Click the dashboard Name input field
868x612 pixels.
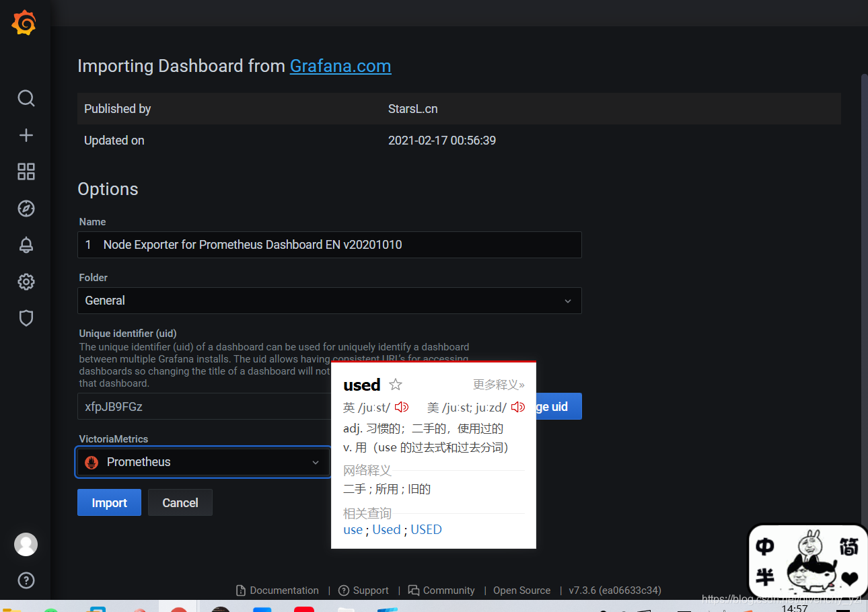tap(330, 245)
